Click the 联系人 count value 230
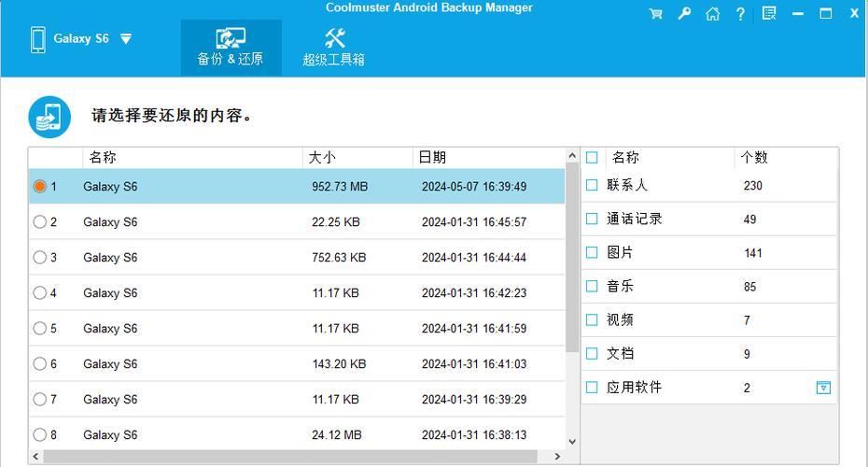The width and height of the screenshot is (868, 467). coord(753,186)
